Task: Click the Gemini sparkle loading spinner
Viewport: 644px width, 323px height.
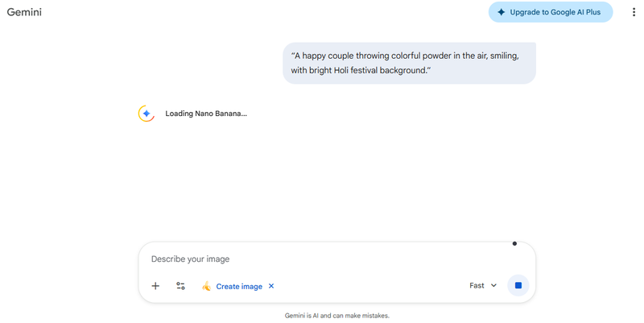Action: click(x=147, y=114)
